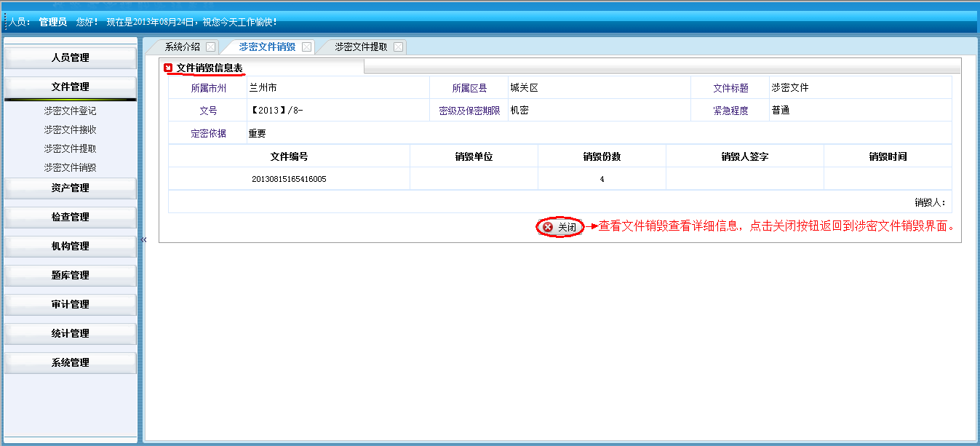Click the 定密依据 field label
Screen dimensions: 980x446
pyautogui.click(x=209, y=133)
